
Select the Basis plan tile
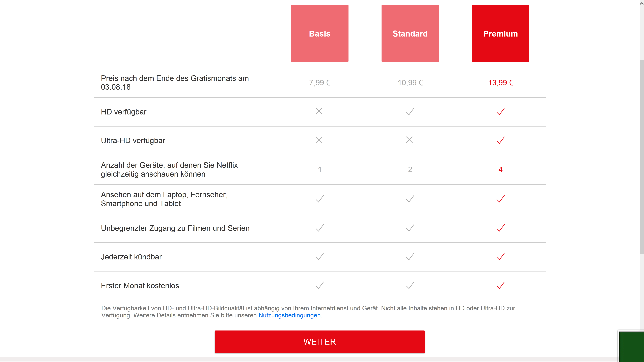319,33
